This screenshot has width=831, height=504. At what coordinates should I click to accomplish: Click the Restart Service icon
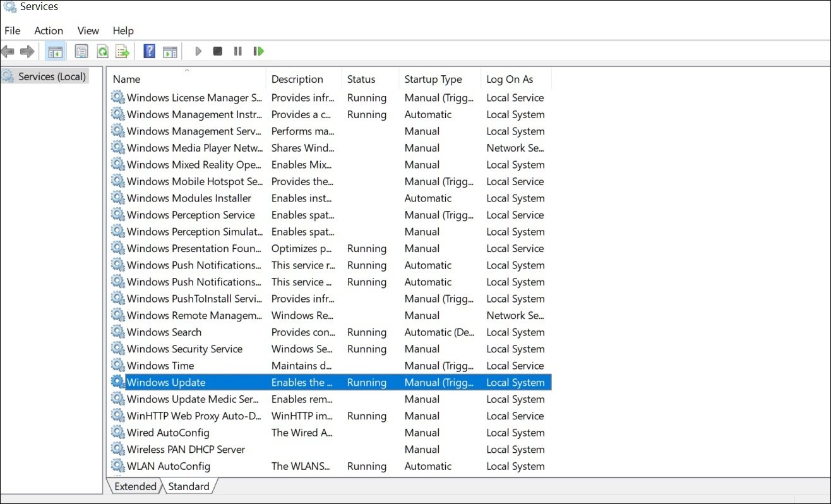(258, 51)
